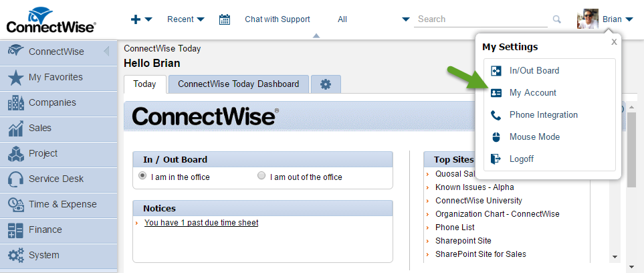Switch to ConnectWise Today Dashboard tab

(239, 84)
